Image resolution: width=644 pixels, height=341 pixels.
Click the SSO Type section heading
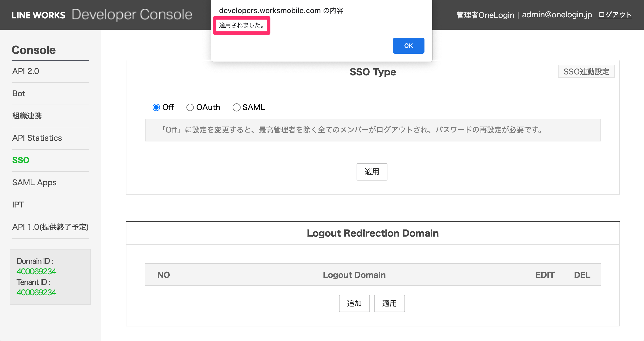click(373, 72)
